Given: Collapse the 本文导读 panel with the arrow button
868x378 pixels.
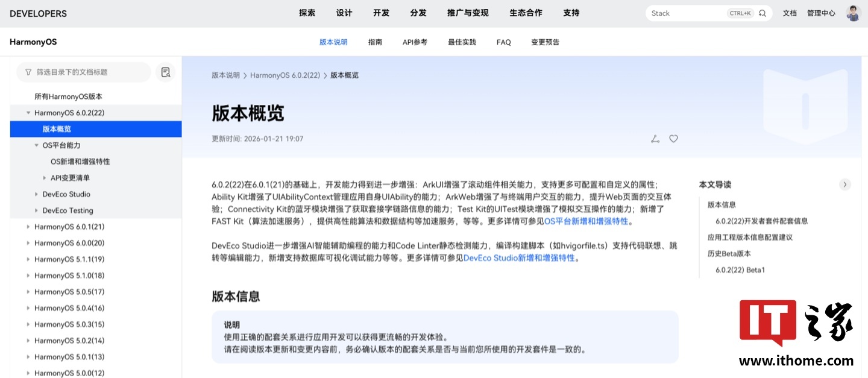Looking at the screenshot, I should click(845, 184).
